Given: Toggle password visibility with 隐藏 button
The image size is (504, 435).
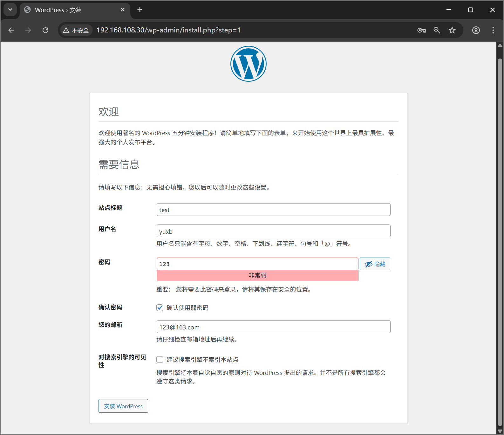Looking at the screenshot, I should [x=375, y=264].
